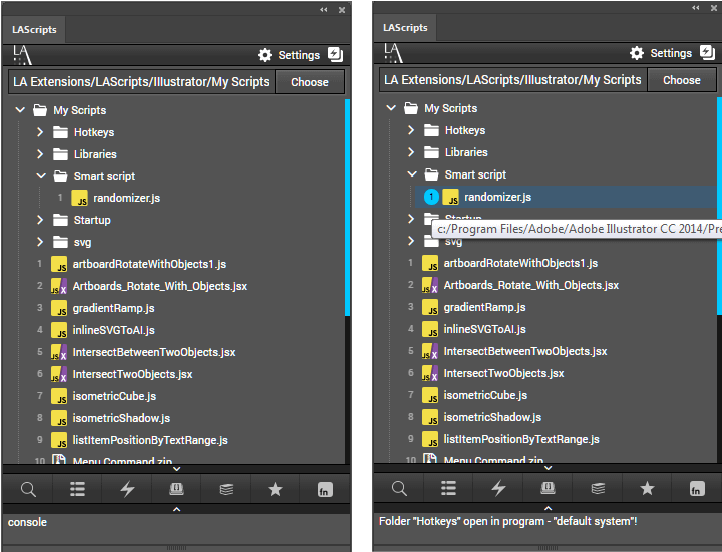Click the panel switch icon beside left Settings
Image resolution: width=722 pixels, height=552 pixels.
tap(335, 55)
